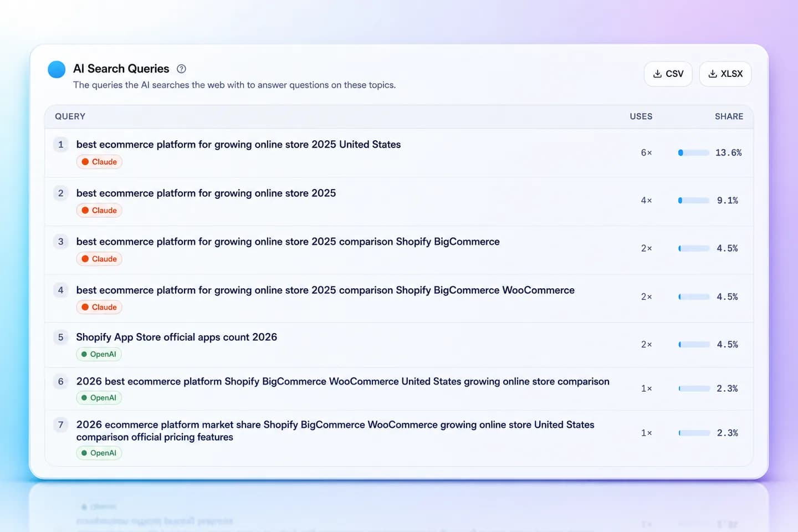This screenshot has width=798, height=532.
Task: Click the help icon beside AI Search Queries
Action: point(181,69)
